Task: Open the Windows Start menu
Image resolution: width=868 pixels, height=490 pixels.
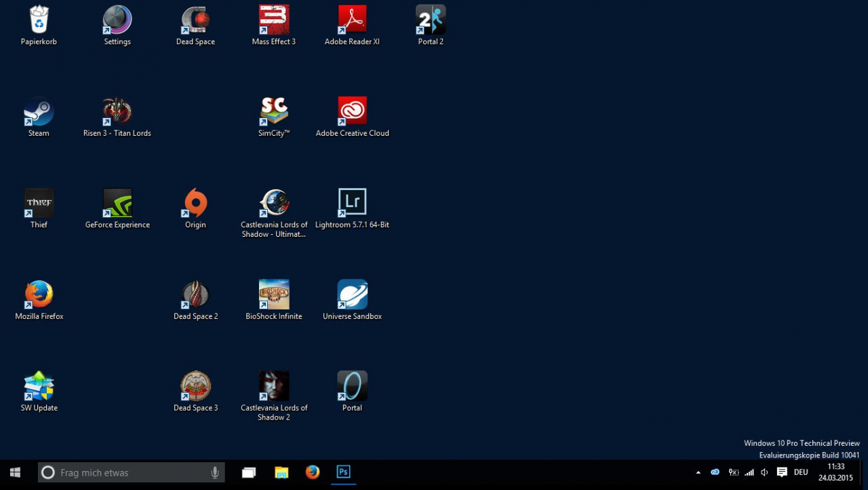Action: [x=16, y=472]
